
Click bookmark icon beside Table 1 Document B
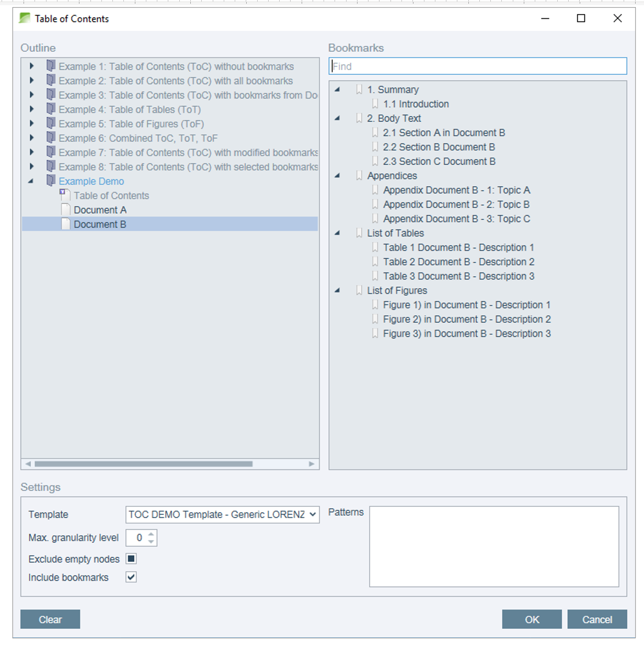tap(375, 247)
